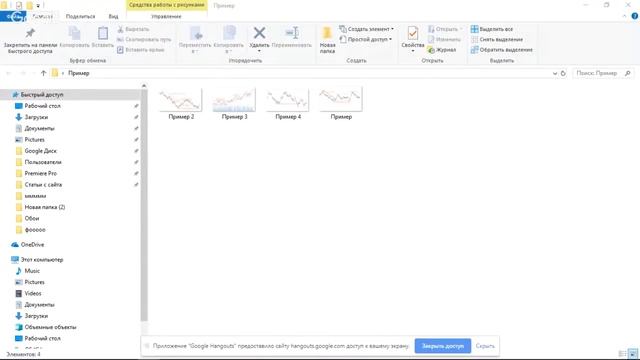The image size is (640, 360).
Task: Open Google Диск folder
Action: (x=36, y=151)
